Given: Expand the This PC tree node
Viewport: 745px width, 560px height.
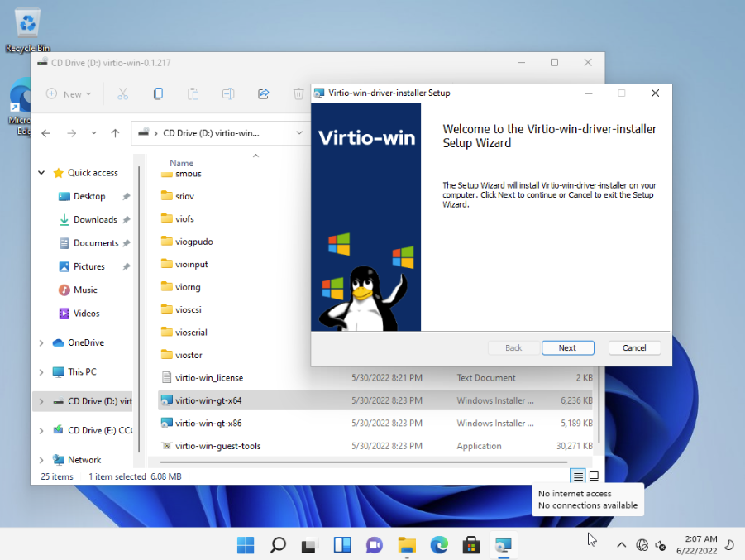Looking at the screenshot, I should (41, 372).
